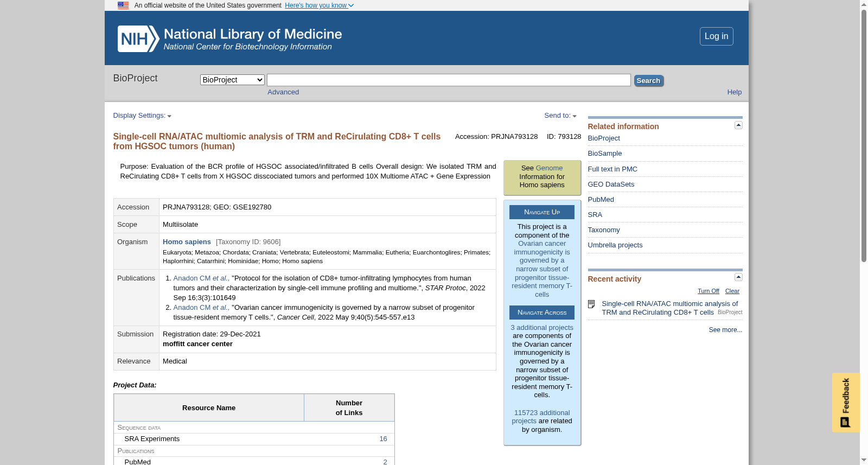Click See more recent activity
This screenshot has height=465, width=868.
(725, 330)
